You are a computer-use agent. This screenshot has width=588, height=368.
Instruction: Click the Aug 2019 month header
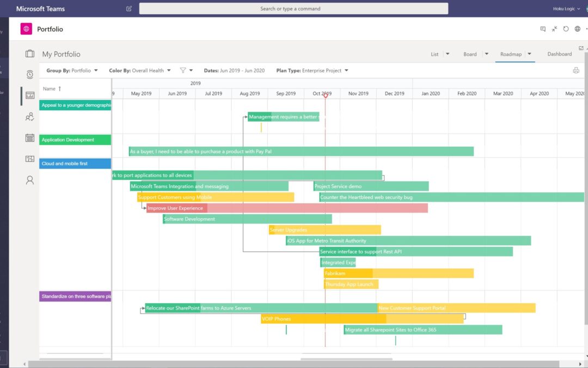pyautogui.click(x=250, y=94)
